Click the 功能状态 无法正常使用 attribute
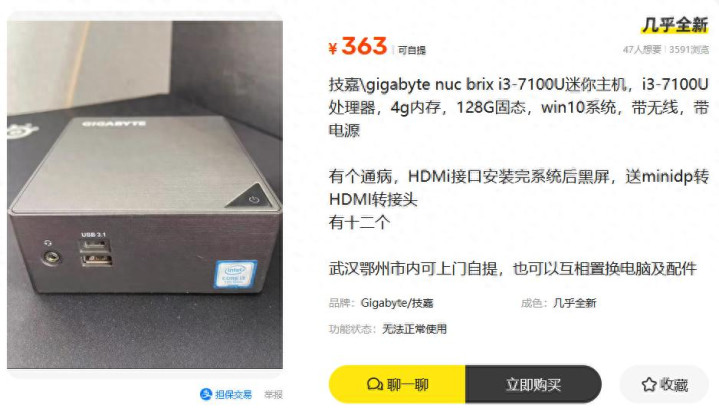Viewport: 719px width, 418px height. coord(387,329)
